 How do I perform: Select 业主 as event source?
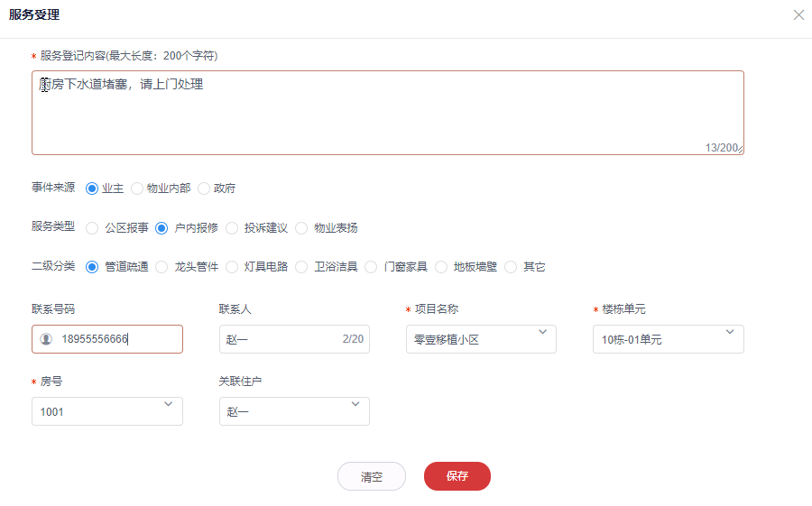click(92, 189)
